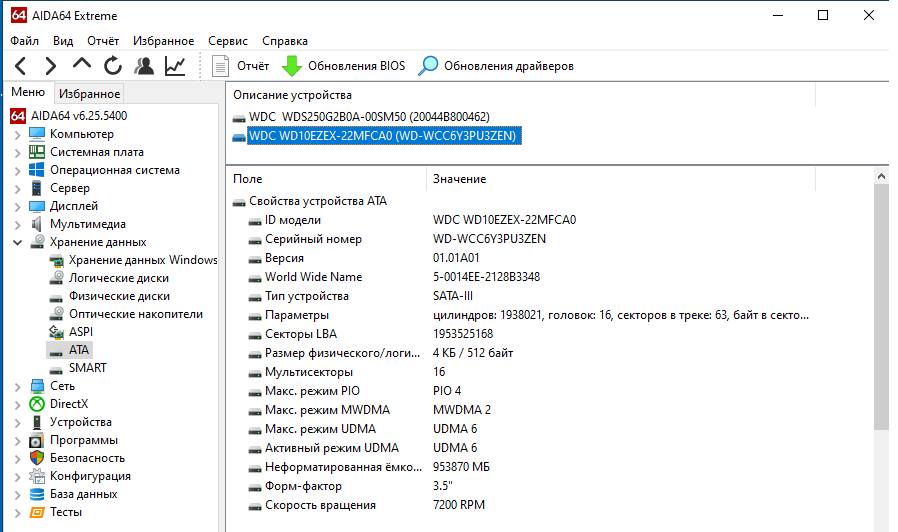Collapse the Хранение данных tree node
Screen dimensions: 898x532
point(17,242)
